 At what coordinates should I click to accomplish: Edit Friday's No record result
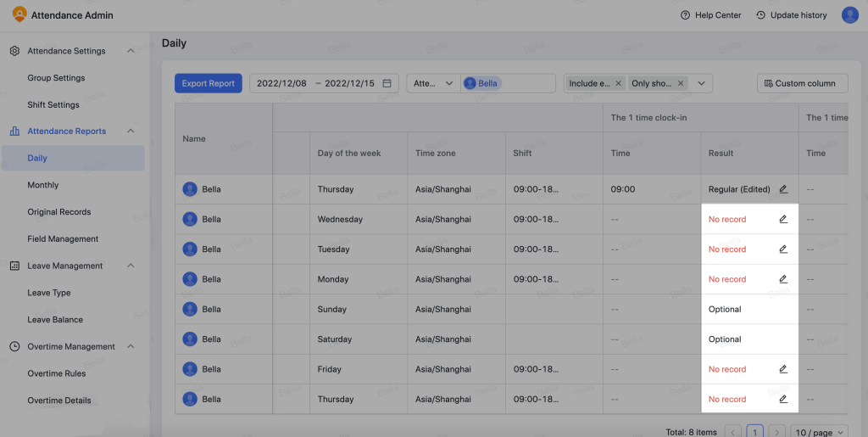click(783, 369)
